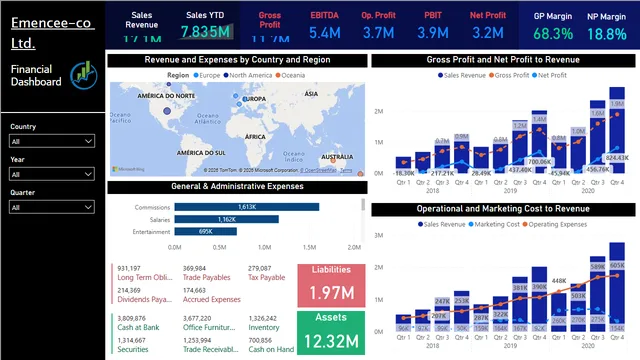This screenshot has width=640, height=360.
Task: Click the Emencee-co Ltd. title
Action: click(53, 33)
